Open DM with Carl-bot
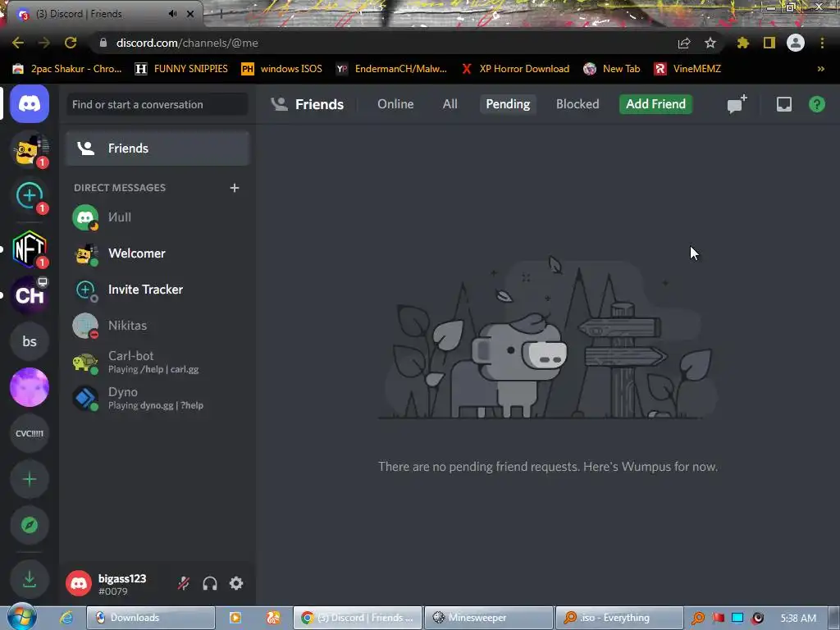 click(157, 362)
